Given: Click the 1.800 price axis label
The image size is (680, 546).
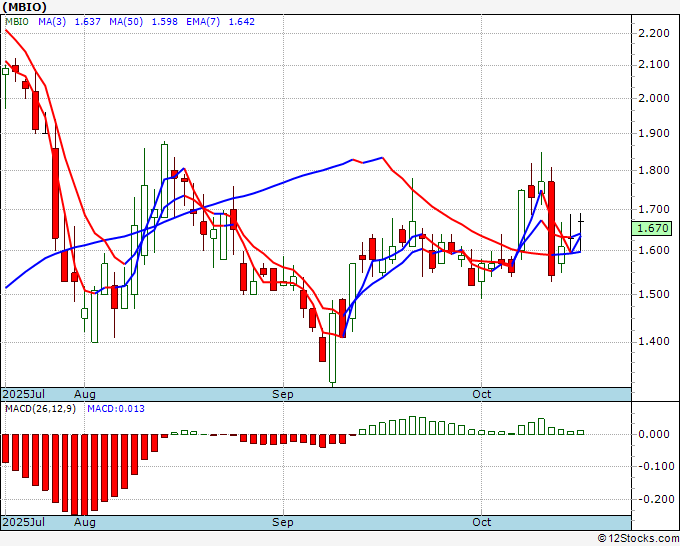Looking at the screenshot, I should pos(654,170).
